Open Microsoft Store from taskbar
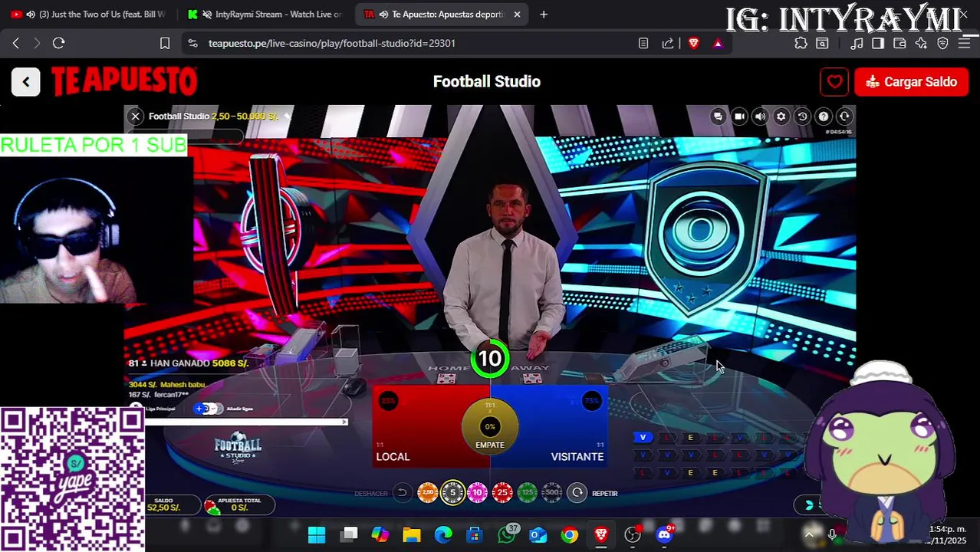The width and height of the screenshot is (980, 552). coord(475,534)
